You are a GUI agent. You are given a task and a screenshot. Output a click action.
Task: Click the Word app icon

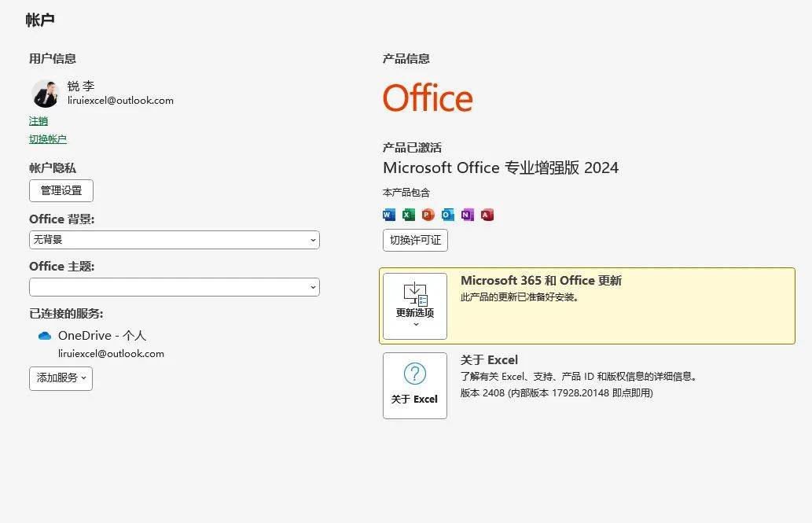coord(389,215)
